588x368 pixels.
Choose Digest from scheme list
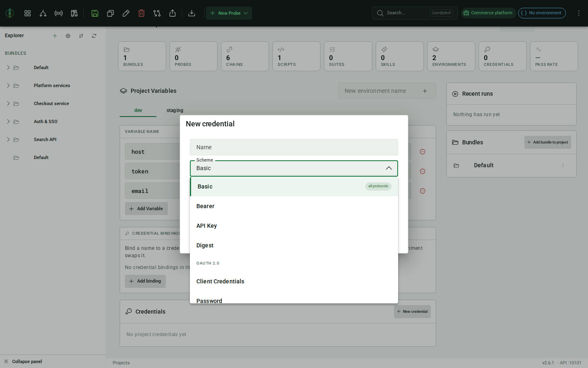click(294, 245)
